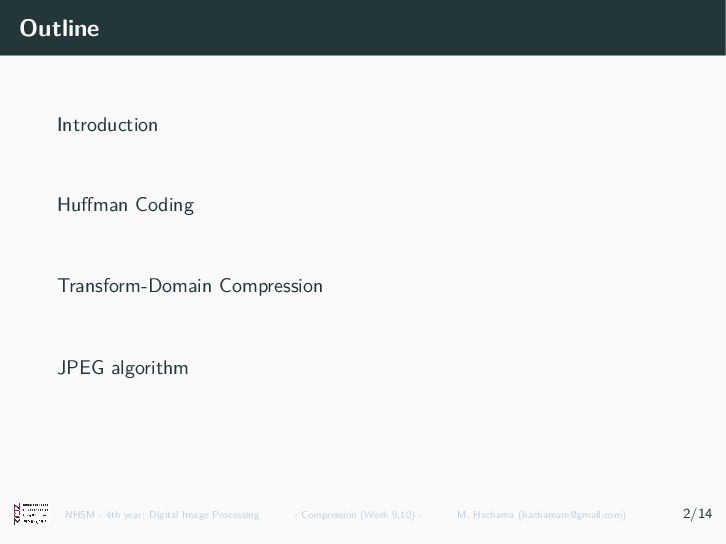This screenshot has width=726, height=544.
Task: Click Compression title in the footer
Action: point(329,515)
